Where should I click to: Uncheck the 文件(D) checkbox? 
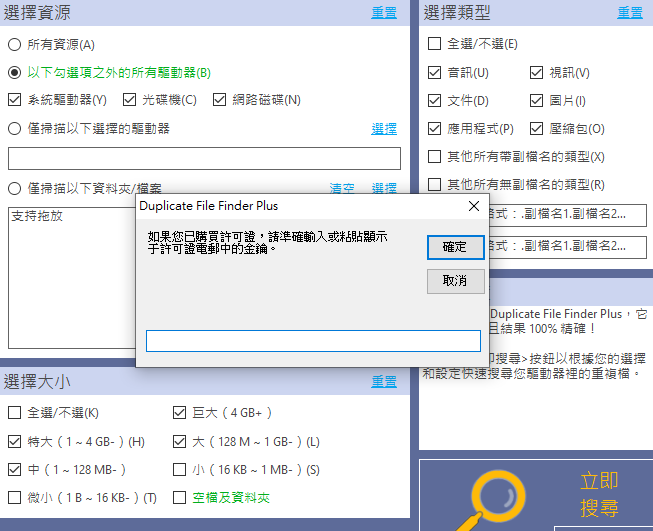[x=434, y=101]
